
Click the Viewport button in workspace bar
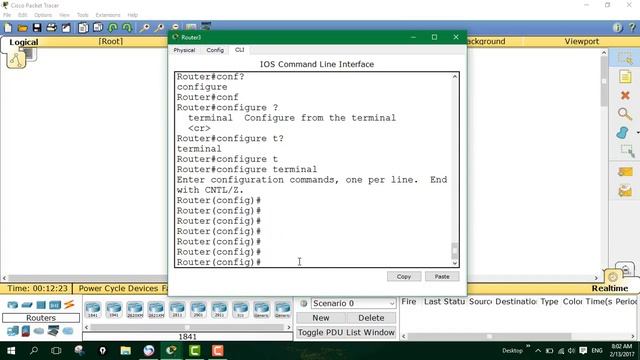(x=581, y=41)
